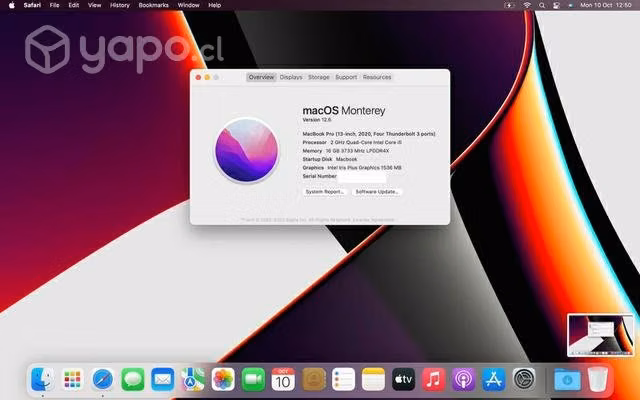Open Music app in the Dock

(433, 379)
